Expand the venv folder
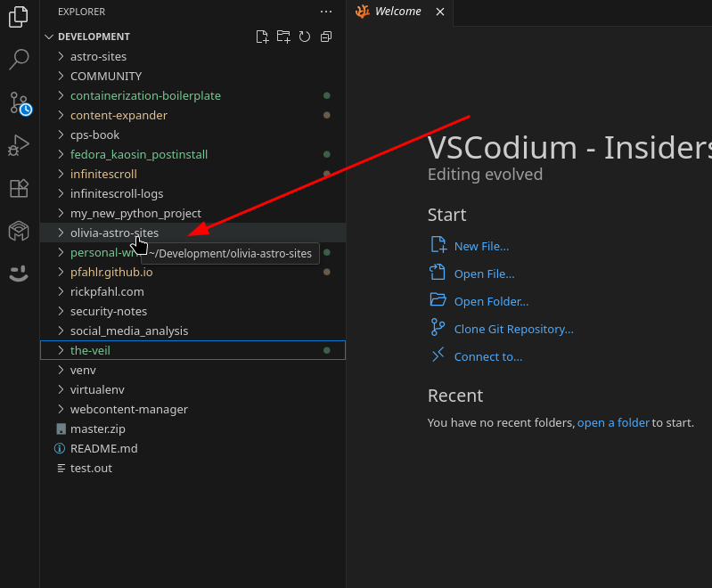The image size is (712, 588). (193, 370)
